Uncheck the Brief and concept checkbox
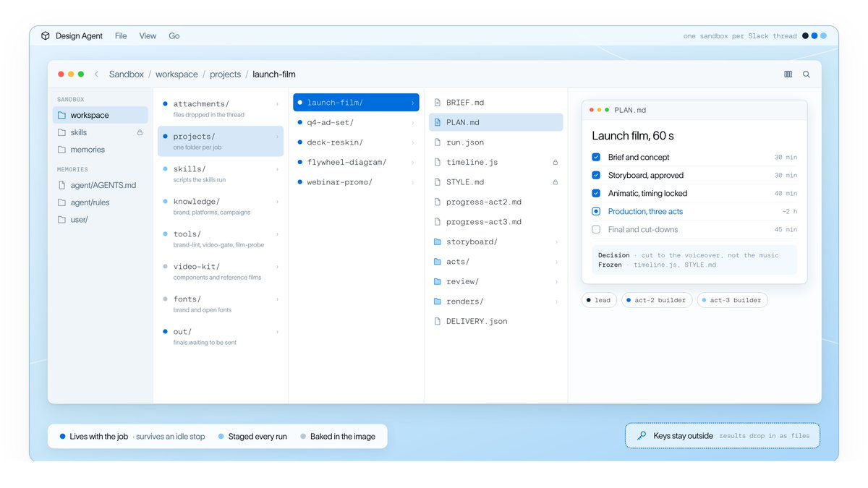868x488 pixels. tap(596, 157)
